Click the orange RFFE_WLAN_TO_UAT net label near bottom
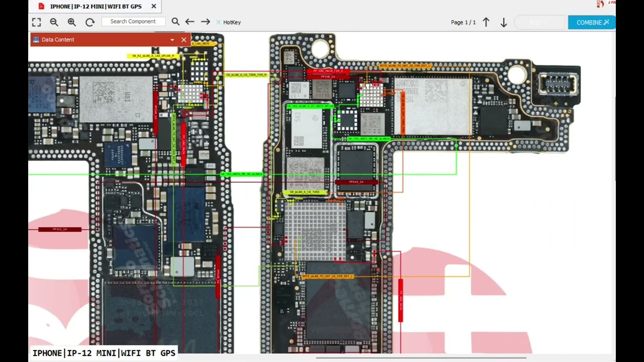 (x=328, y=277)
